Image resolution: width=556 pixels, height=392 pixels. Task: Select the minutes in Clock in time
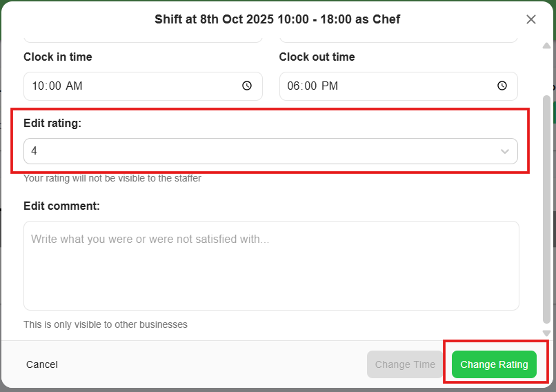(x=55, y=86)
